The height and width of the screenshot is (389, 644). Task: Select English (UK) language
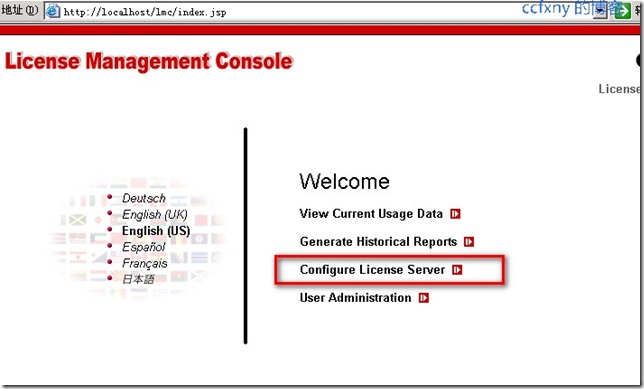pos(154,214)
